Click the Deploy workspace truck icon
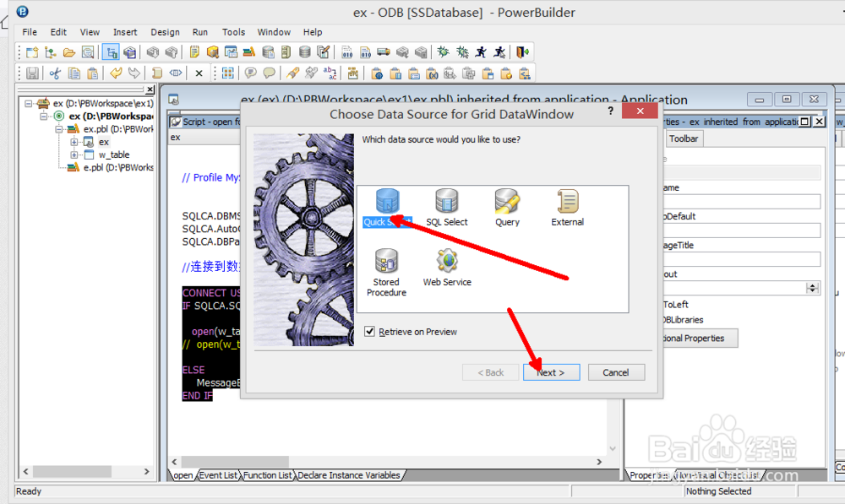Screen dimensions: 845x504 click(x=384, y=52)
